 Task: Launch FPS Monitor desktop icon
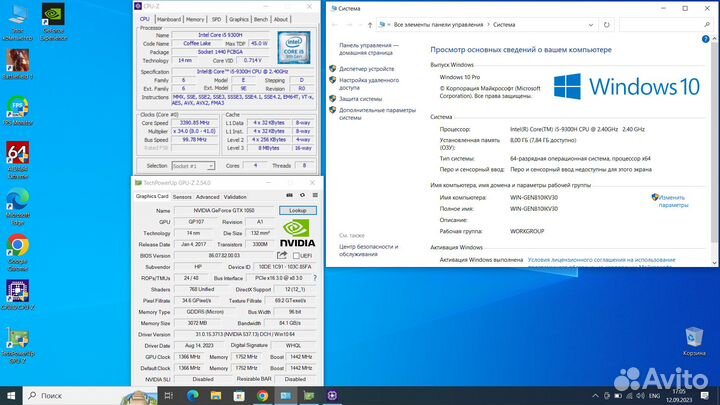tap(18, 110)
